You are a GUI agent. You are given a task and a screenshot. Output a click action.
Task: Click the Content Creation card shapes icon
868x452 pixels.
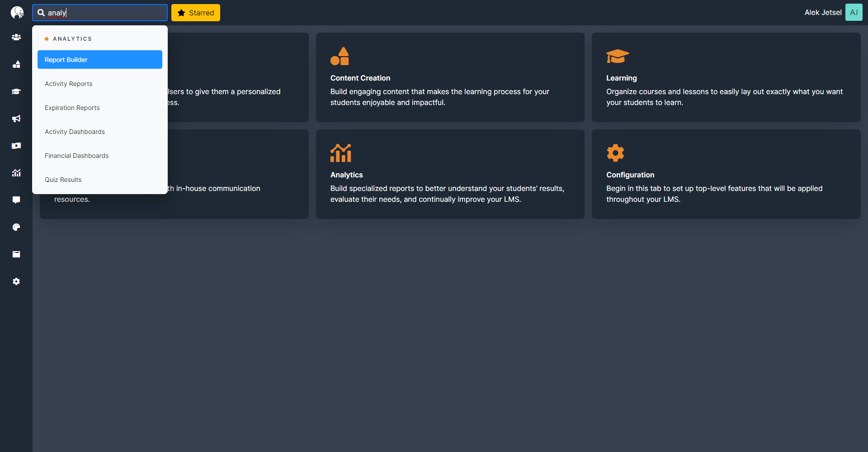coord(340,56)
